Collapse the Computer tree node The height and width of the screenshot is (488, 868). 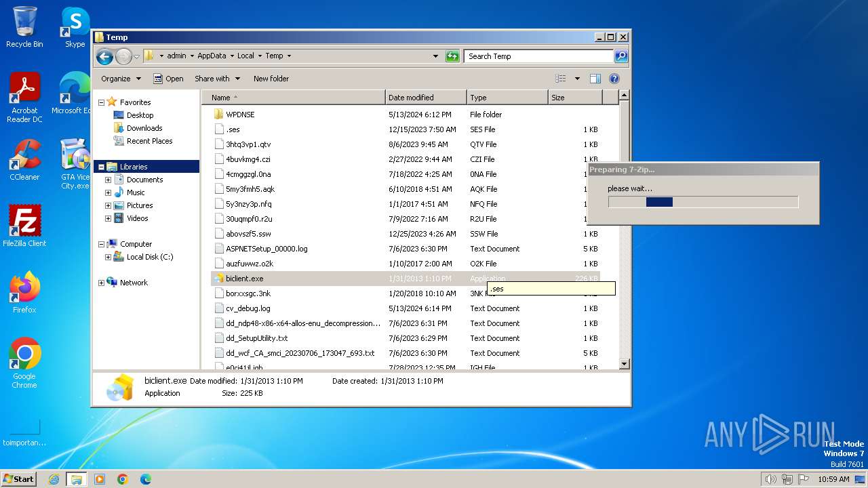coord(101,244)
